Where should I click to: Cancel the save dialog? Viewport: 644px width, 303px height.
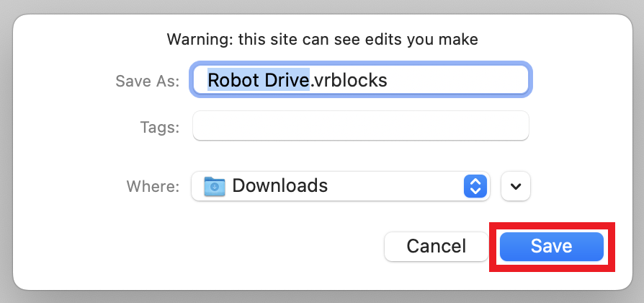pyautogui.click(x=436, y=246)
